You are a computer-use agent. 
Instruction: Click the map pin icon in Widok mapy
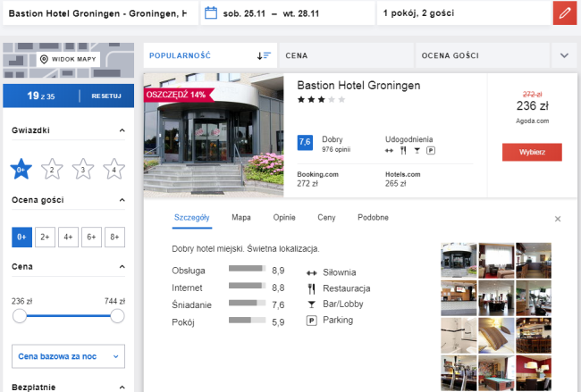44,59
